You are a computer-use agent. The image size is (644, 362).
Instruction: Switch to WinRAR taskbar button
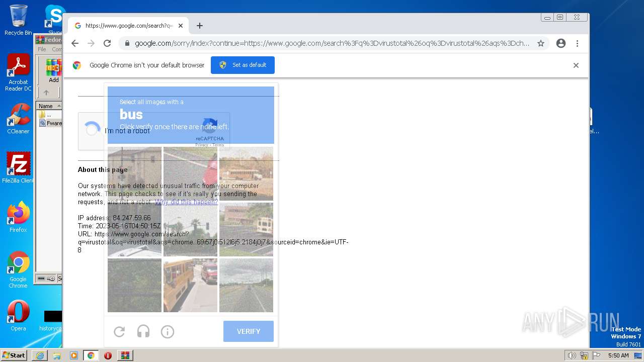click(125, 355)
